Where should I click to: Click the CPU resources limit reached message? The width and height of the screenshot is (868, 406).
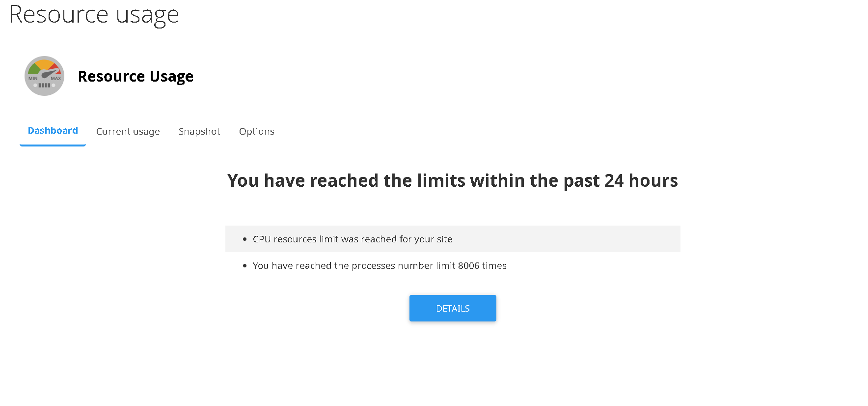click(x=352, y=239)
